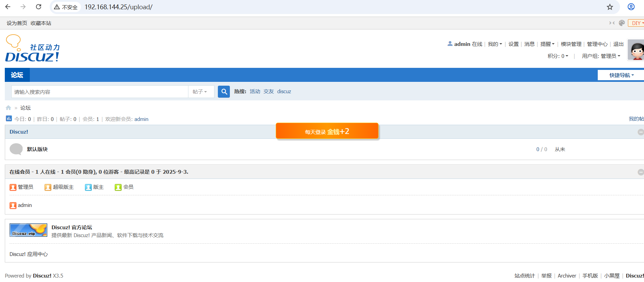Collapse the 在线会员 section
Image resolution: width=644 pixels, height=282 pixels.
pyautogui.click(x=641, y=172)
